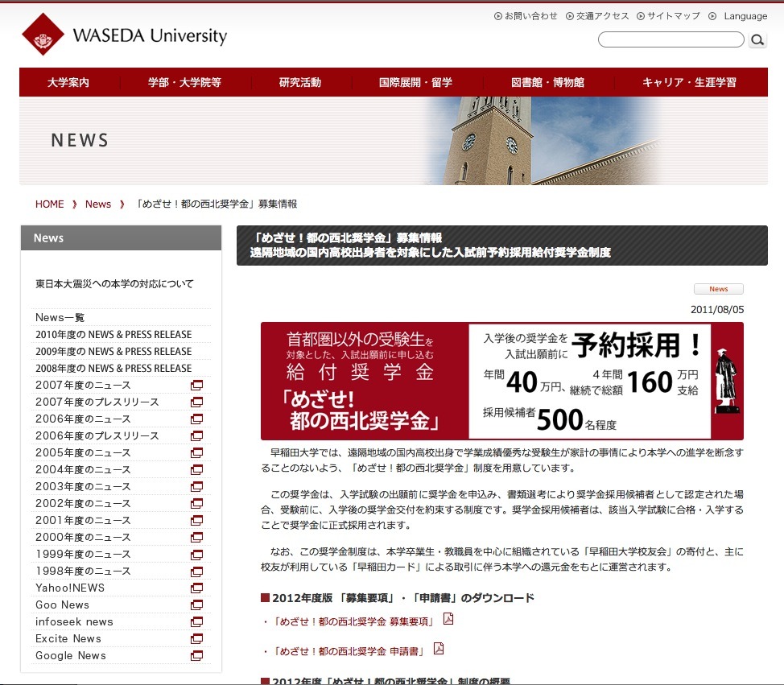Click external-window icon for 2000年度のニュース

click(x=197, y=538)
